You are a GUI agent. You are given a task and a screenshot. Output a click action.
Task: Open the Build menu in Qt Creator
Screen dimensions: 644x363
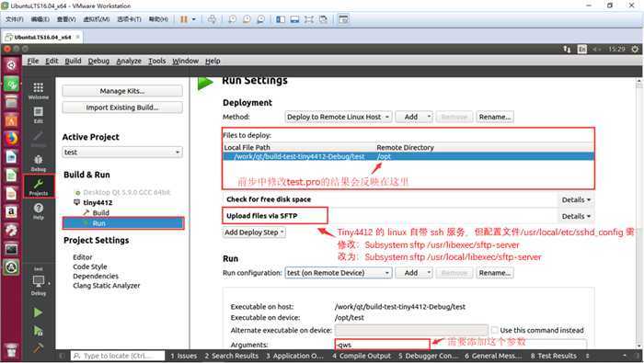[x=73, y=61]
